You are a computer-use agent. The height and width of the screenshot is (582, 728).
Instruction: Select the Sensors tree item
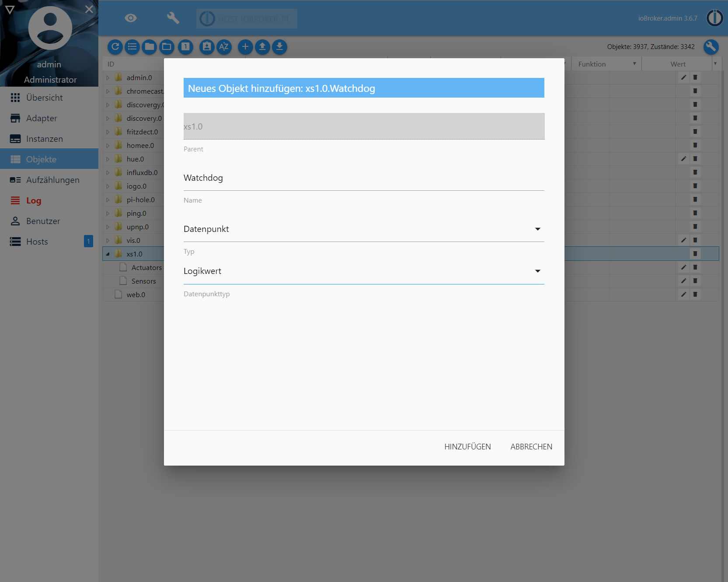pyautogui.click(x=143, y=281)
